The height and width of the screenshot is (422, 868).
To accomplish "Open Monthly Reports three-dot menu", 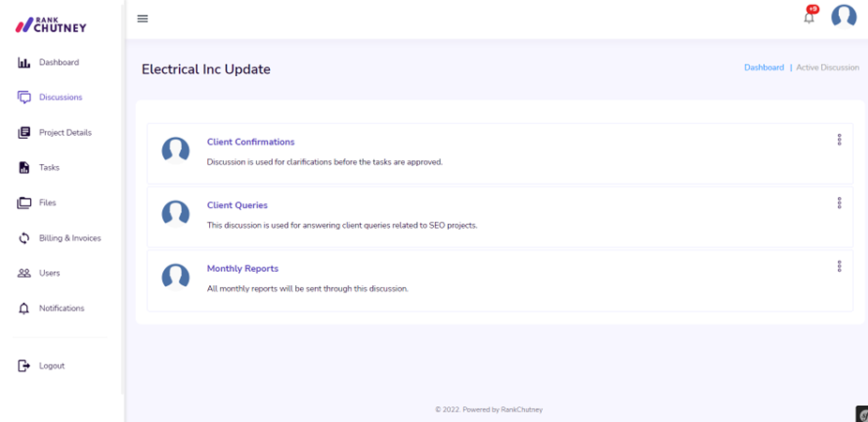I will 839,266.
